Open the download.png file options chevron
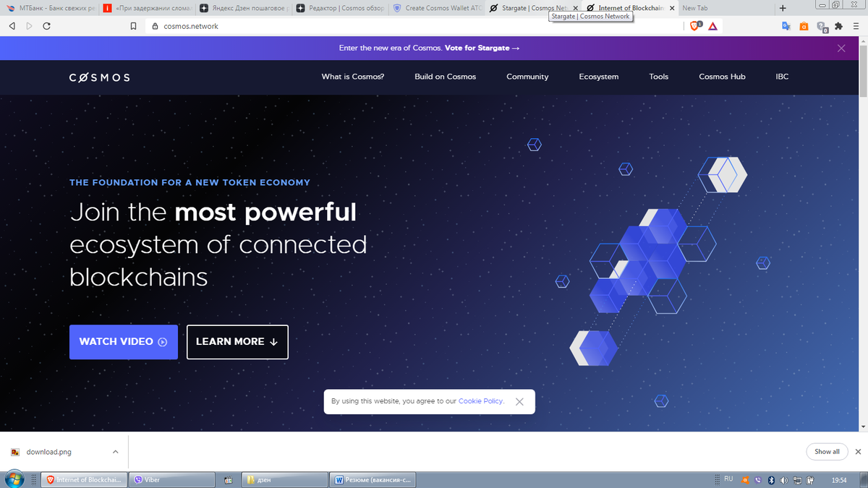This screenshot has width=868, height=488. pyautogui.click(x=115, y=452)
